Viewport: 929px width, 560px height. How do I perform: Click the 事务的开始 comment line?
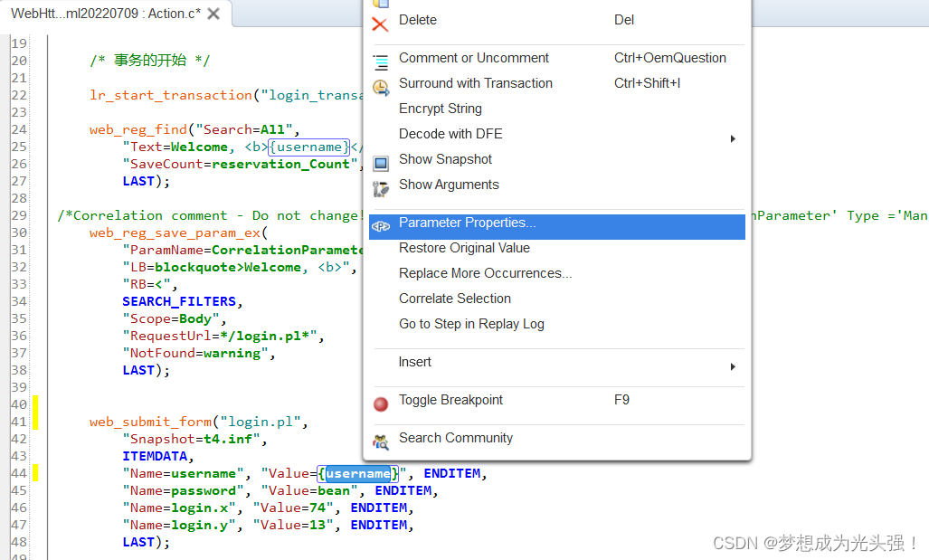click(x=150, y=61)
